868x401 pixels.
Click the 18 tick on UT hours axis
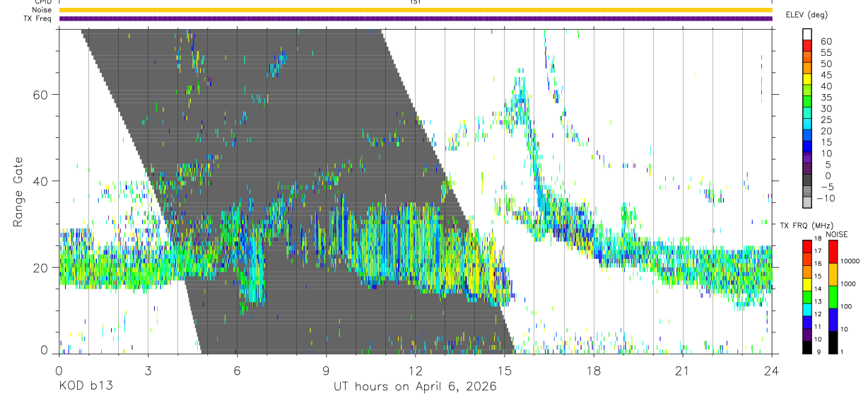click(593, 371)
